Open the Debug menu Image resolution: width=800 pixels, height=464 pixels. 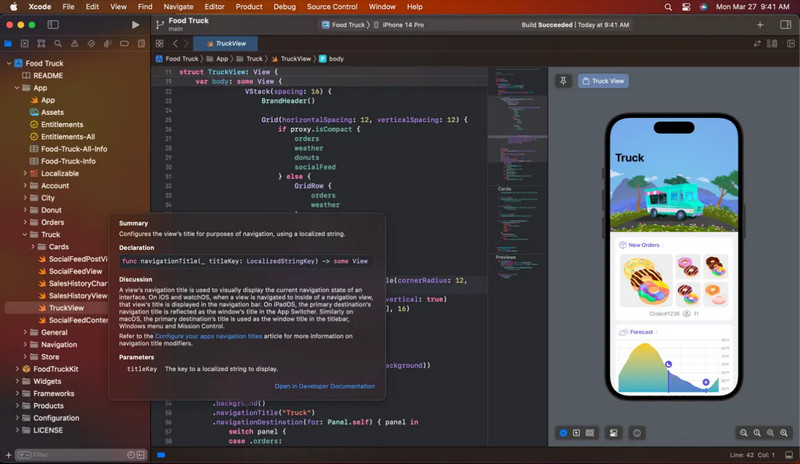(284, 7)
